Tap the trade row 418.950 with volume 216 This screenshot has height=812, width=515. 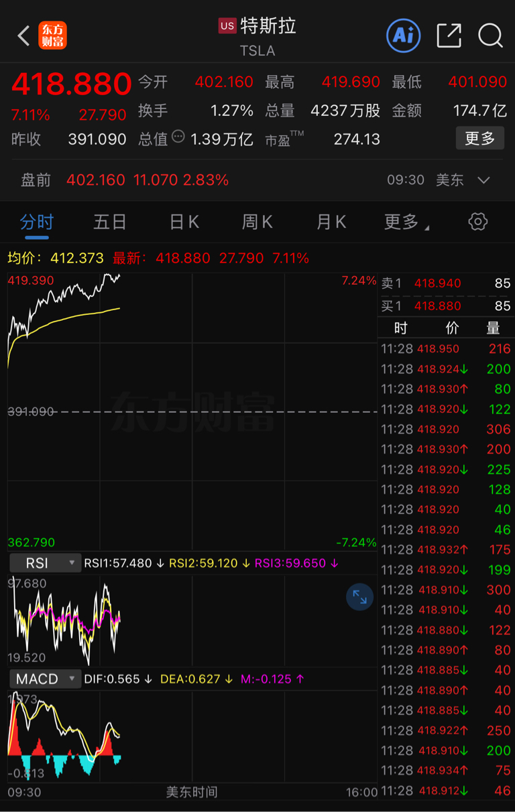tap(446, 348)
